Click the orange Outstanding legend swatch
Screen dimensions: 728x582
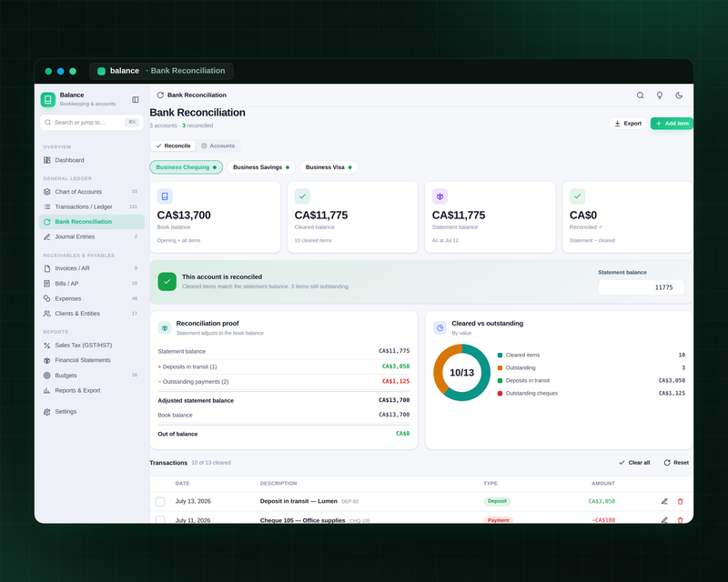coord(500,368)
